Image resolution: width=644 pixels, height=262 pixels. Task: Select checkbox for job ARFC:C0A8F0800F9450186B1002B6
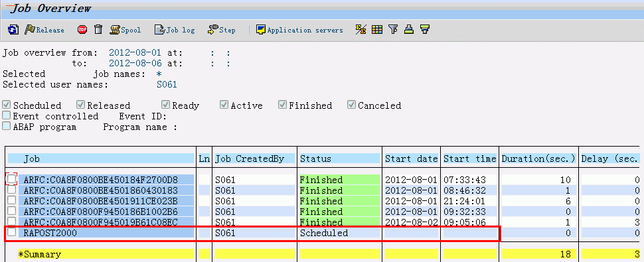coord(12,211)
